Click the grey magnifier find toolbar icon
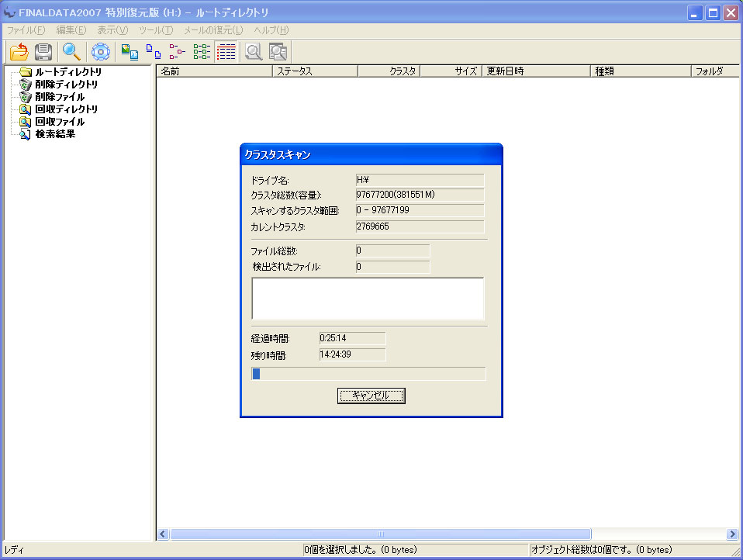The width and height of the screenshot is (743, 560). coord(254,52)
